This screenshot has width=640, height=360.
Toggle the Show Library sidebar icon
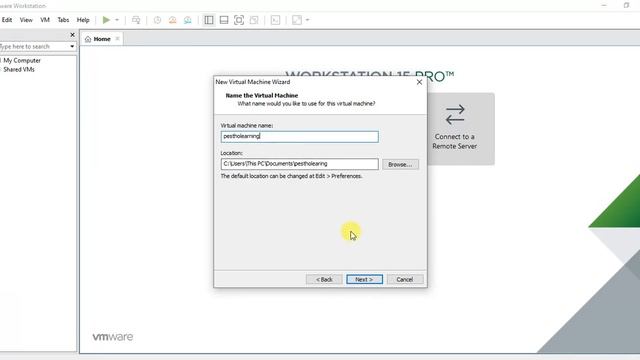209,20
